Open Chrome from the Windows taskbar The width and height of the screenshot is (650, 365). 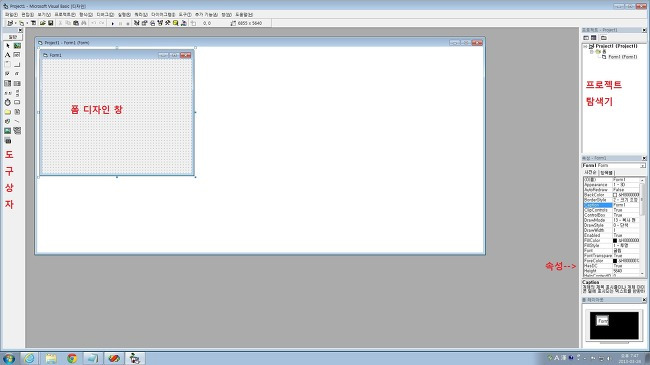[x=72, y=358]
